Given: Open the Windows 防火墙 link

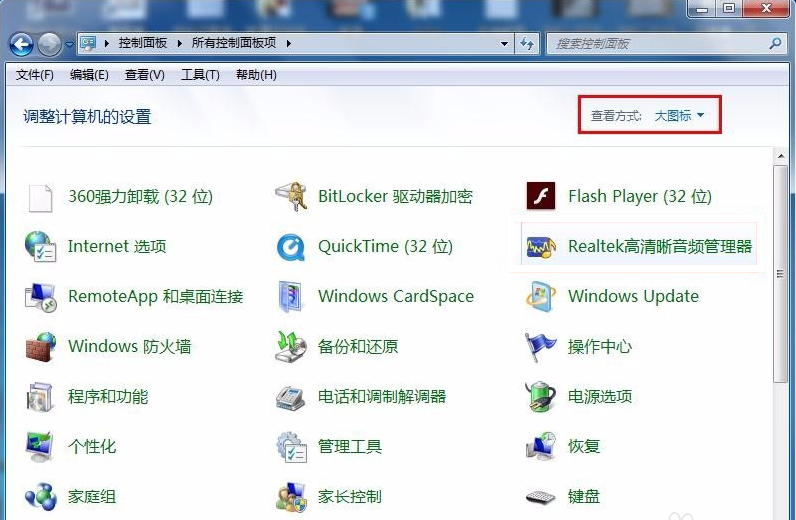Looking at the screenshot, I should 129,347.
